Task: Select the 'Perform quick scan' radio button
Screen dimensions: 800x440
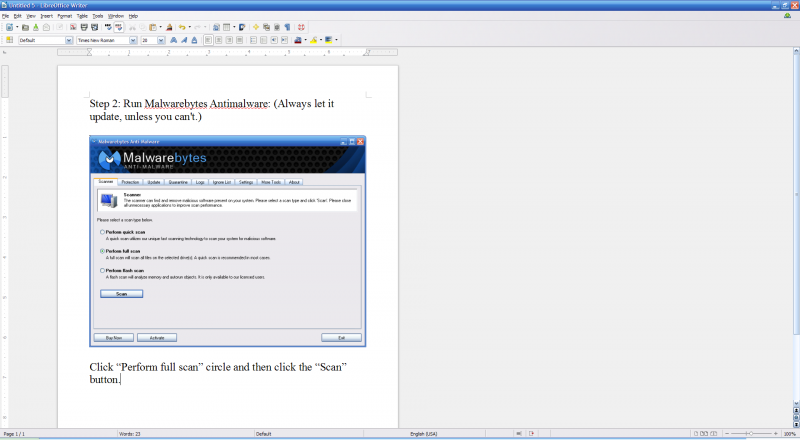Action: (x=102, y=231)
